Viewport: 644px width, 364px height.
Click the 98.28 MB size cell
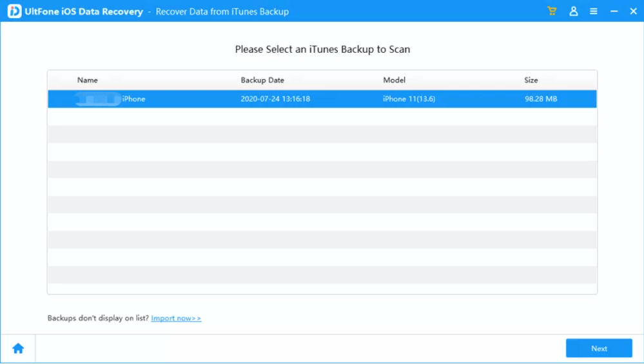coord(541,99)
